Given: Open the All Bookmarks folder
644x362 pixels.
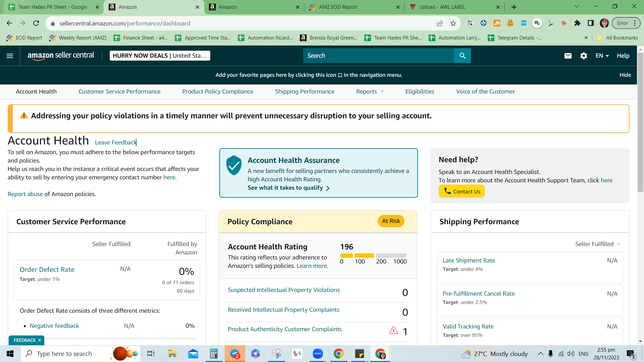Looking at the screenshot, I should pos(618,38).
